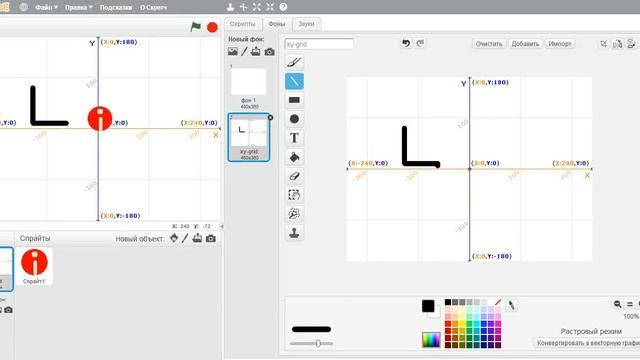
Task: Click the Redo arrow in paint editor
Action: (420, 43)
